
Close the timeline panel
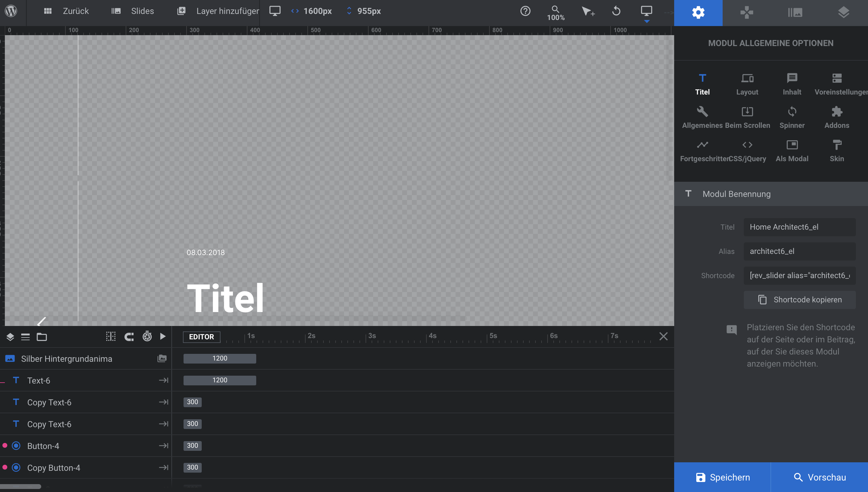663,336
